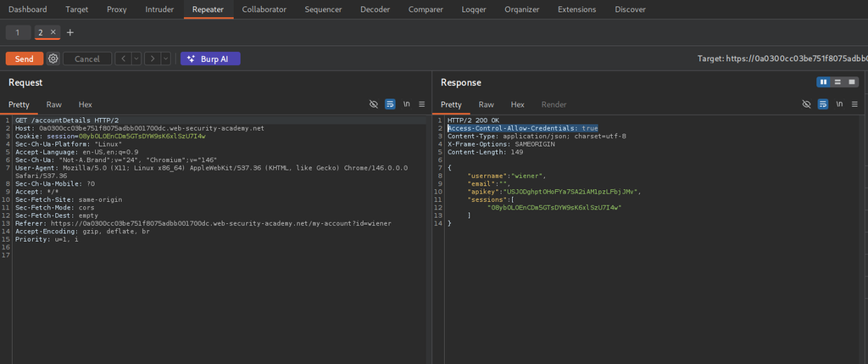Add a new Repeater tab with plus icon
The image size is (868, 364).
coord(70,33)
